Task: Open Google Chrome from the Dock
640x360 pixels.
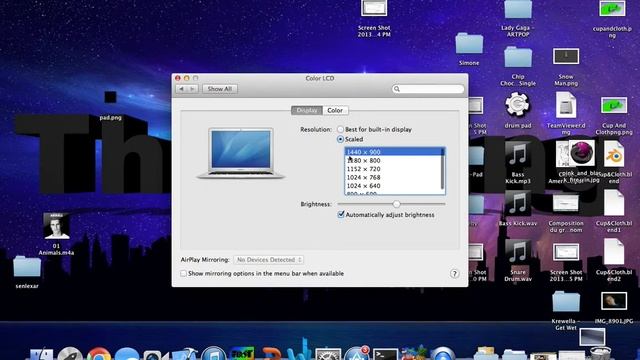Action: (x=98, y=354)
